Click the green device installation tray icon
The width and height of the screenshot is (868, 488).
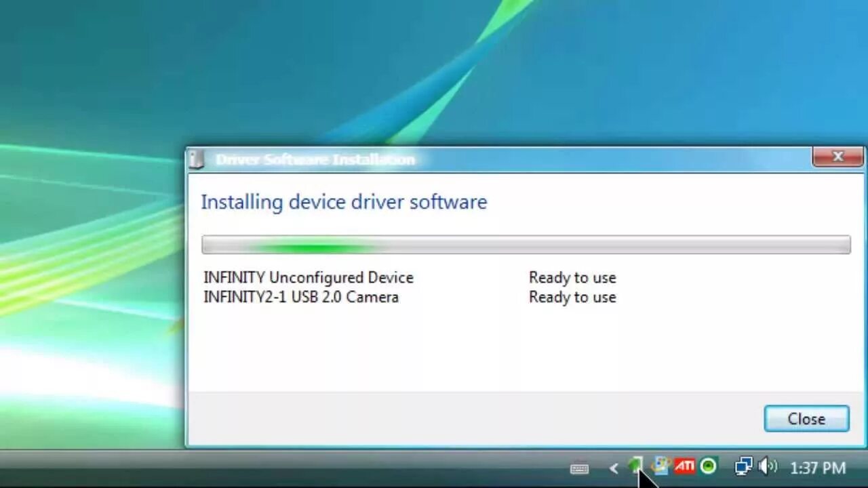tap(635, 466)
